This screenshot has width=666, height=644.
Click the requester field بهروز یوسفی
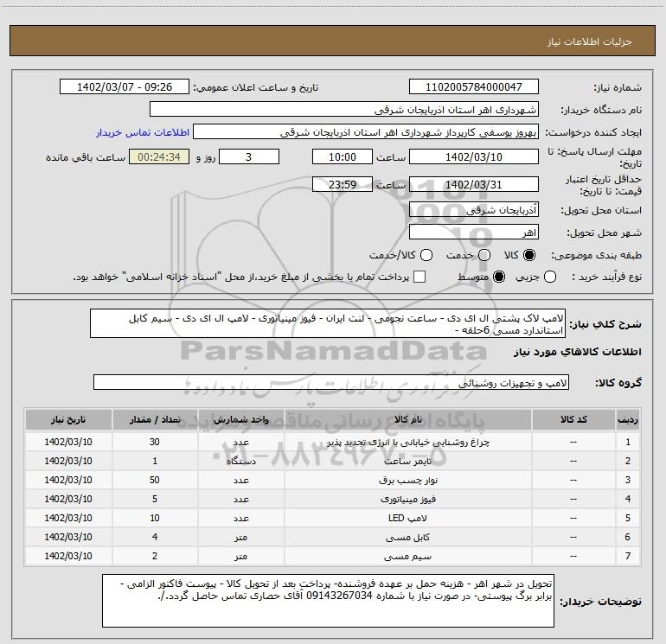366,132
